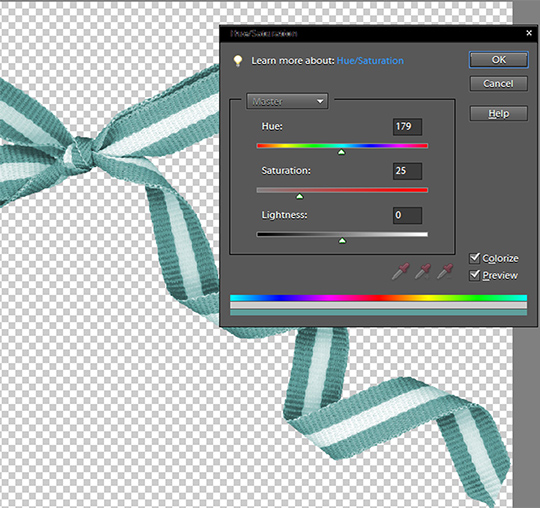Click the Saturation value field
Image resolution: width=540 pixels, height=508 pixels.
click(407, 171)
